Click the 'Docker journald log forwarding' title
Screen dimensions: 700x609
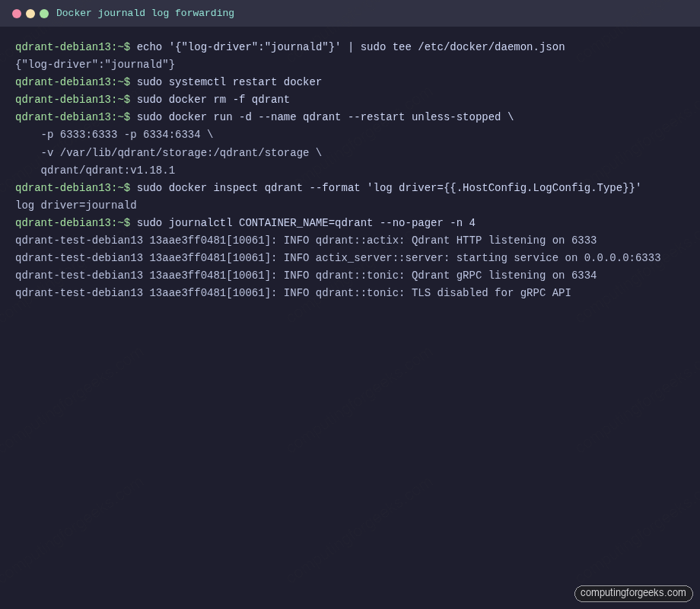coord(145,14)
